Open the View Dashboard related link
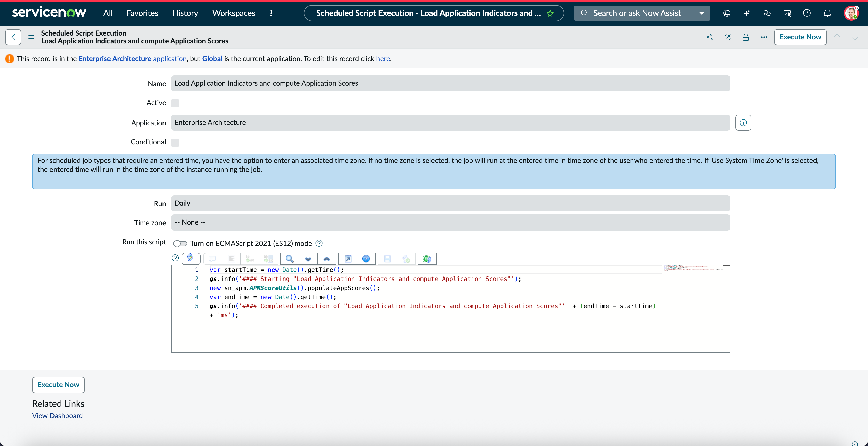 tap(57, 416)
